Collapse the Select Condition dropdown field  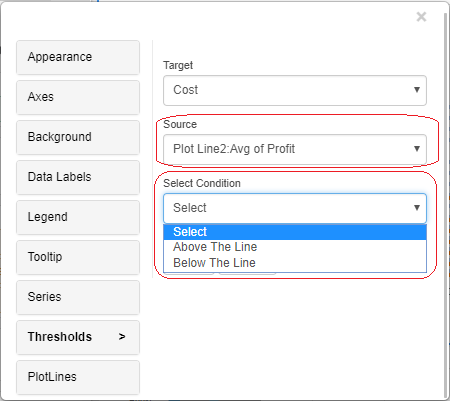pyautogui.click(x=295, y=208)
